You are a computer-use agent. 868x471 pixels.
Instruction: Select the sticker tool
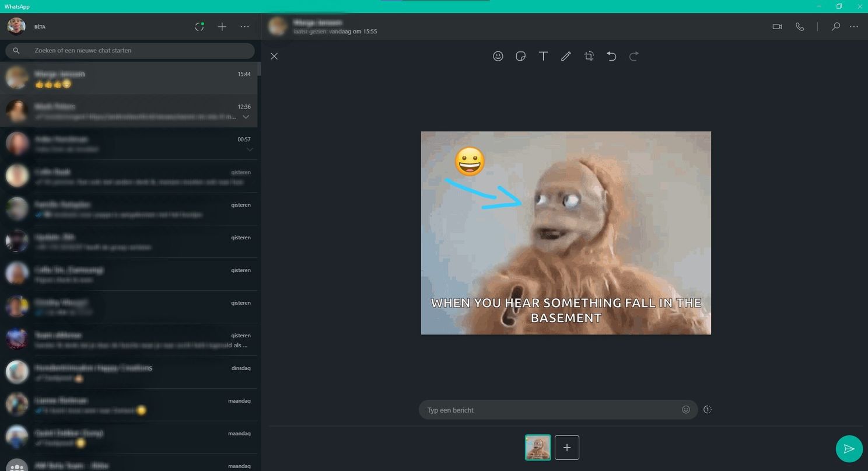(521, 56)
